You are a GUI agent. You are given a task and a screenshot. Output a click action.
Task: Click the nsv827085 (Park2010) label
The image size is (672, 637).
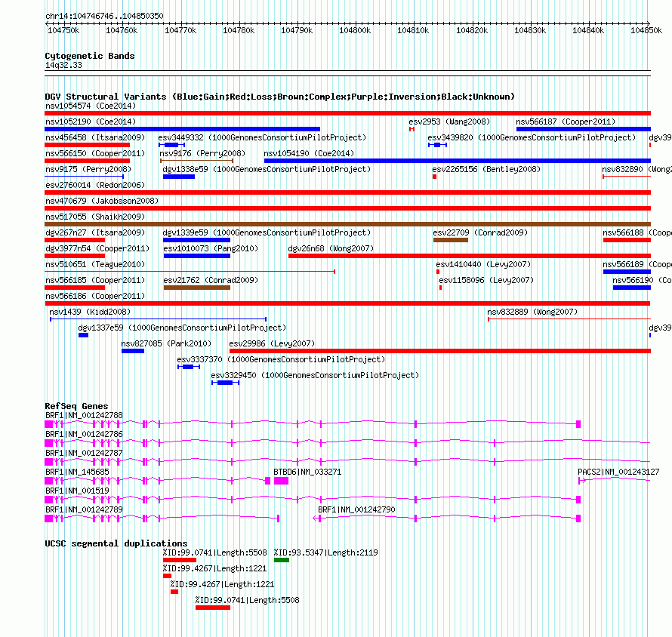point(166,343)
